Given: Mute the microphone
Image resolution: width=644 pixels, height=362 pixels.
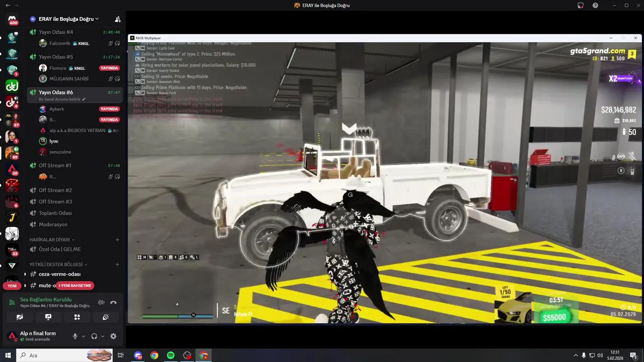Looking at the screenshot, I should click(75, 336).
